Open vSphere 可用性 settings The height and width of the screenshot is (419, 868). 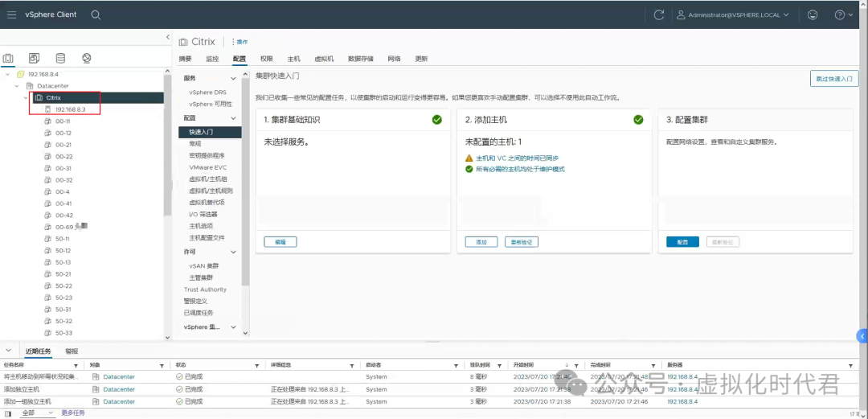211,105
